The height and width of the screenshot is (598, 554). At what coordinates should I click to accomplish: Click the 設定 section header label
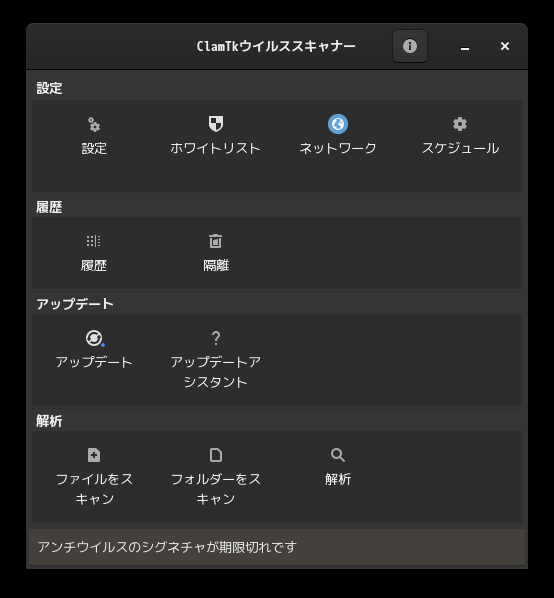[49, 88]
